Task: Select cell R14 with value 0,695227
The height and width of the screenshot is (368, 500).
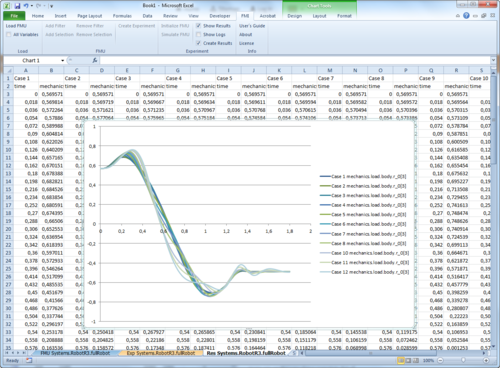Action: click(x=456, y=182)
